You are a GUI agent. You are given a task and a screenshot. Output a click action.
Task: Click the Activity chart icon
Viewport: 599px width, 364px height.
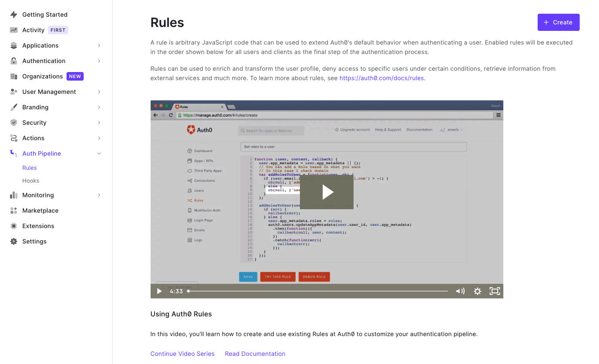[x=14, y=30]
